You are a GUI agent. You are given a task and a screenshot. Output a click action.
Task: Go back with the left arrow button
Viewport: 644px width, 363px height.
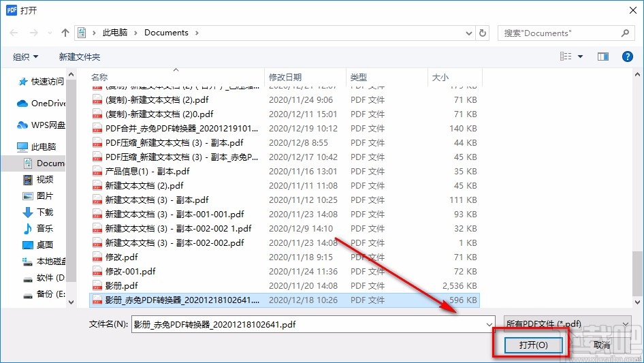pyautogui.click(x=14, y=33)
